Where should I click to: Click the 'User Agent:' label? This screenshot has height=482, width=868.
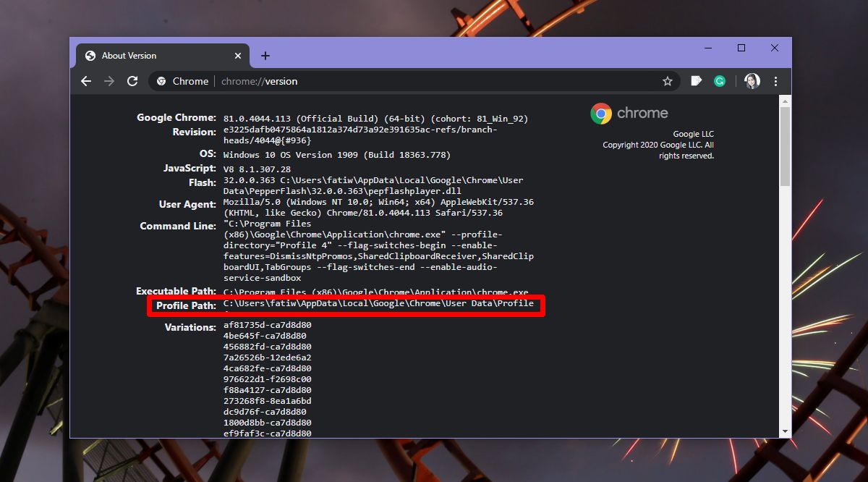click(187, 205)
